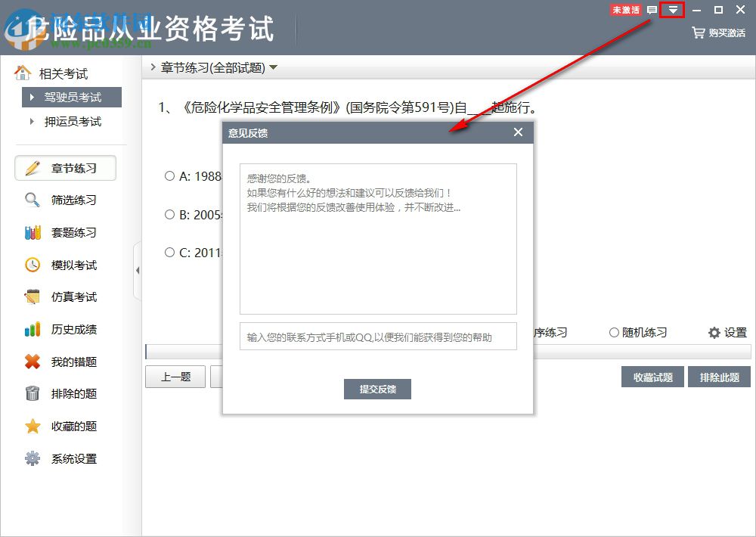Submit feedback with the 提交反馈 button
756x537 pixels.
click(377, 390)
